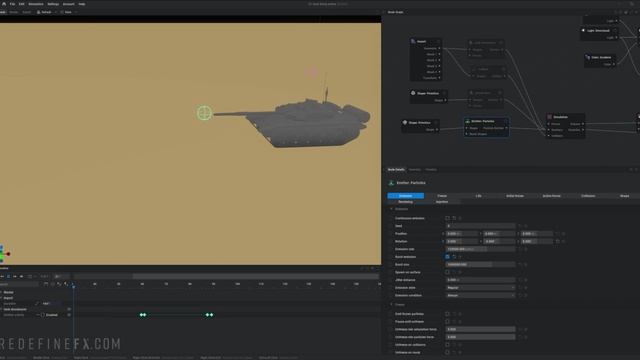
Task: Switch to the Rendering tab
Action: pos(406,202)
